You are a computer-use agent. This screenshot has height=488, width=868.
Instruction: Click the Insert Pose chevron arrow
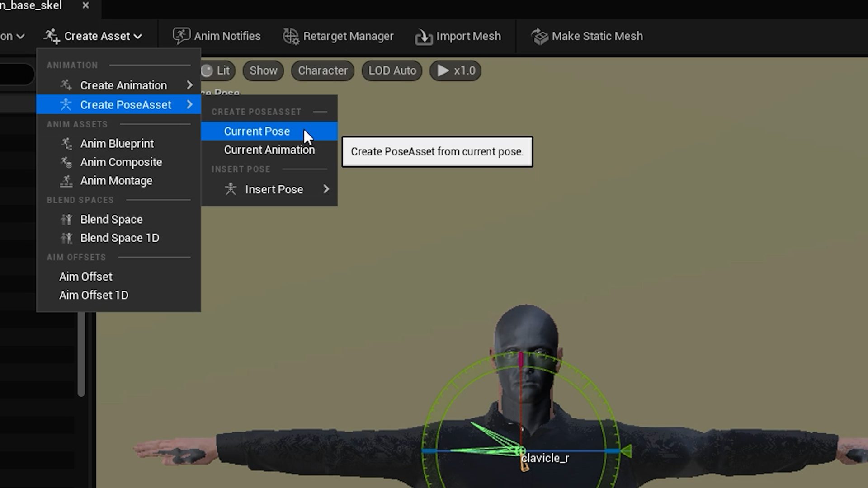(x=326, y=189)
